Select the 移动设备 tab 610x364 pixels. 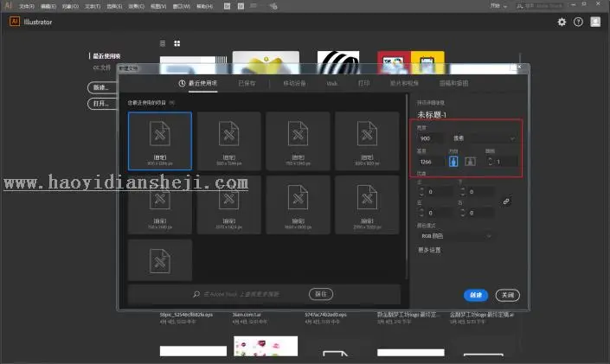click(294, 83)
